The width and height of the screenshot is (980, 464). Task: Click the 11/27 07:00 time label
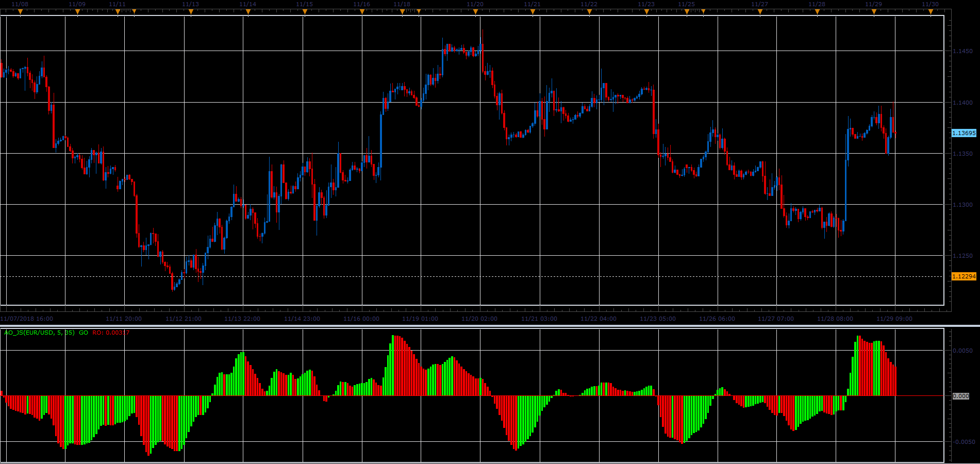(776, 319)
